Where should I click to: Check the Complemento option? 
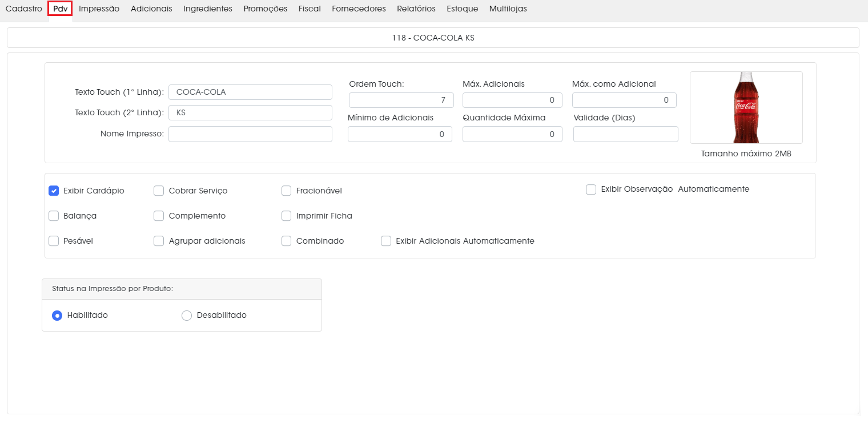click(x=159, y=216)
